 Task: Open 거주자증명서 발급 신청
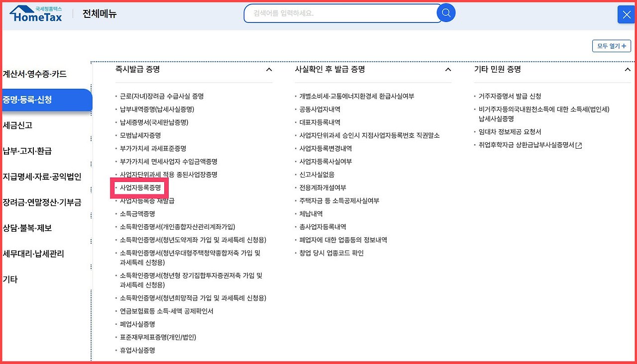click(x=511, y=96)
